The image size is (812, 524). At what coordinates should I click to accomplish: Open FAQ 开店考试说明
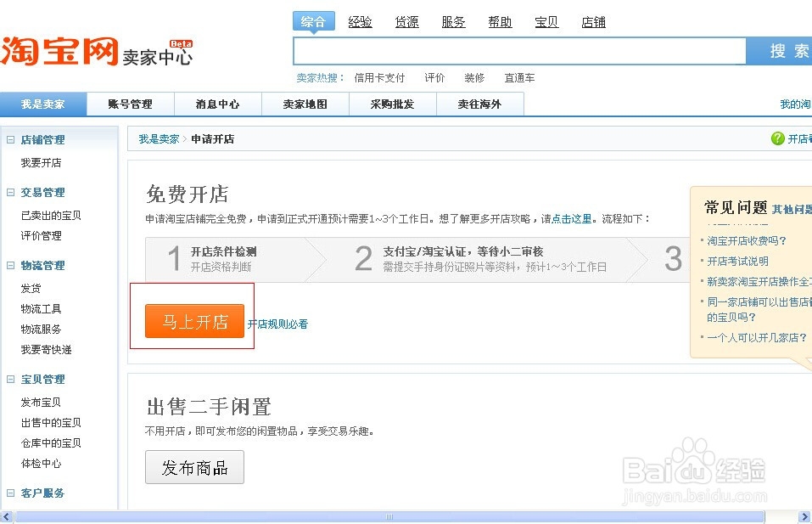(x=737, y=262)
